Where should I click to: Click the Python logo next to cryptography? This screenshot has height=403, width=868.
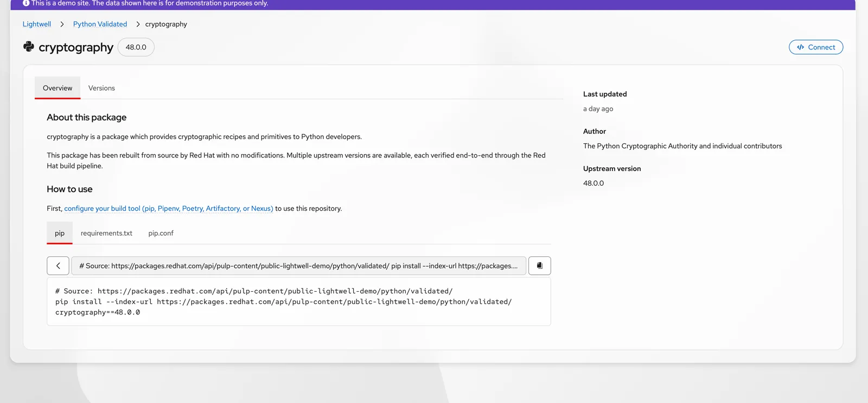pos(29,47)
